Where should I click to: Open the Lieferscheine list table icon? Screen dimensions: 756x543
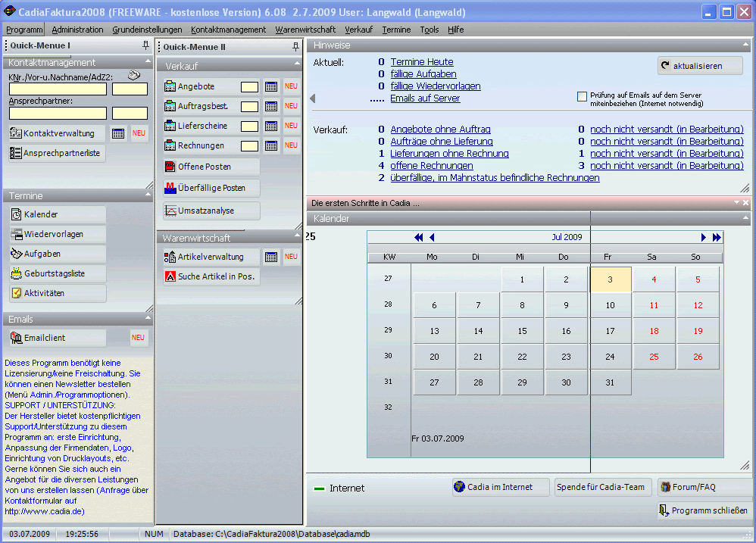coord(271,126)
